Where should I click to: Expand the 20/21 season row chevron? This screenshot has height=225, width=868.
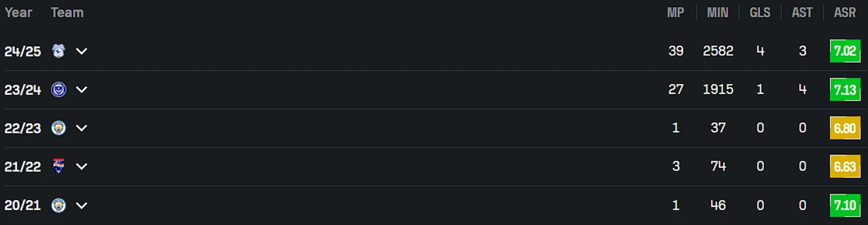[81, 205]
